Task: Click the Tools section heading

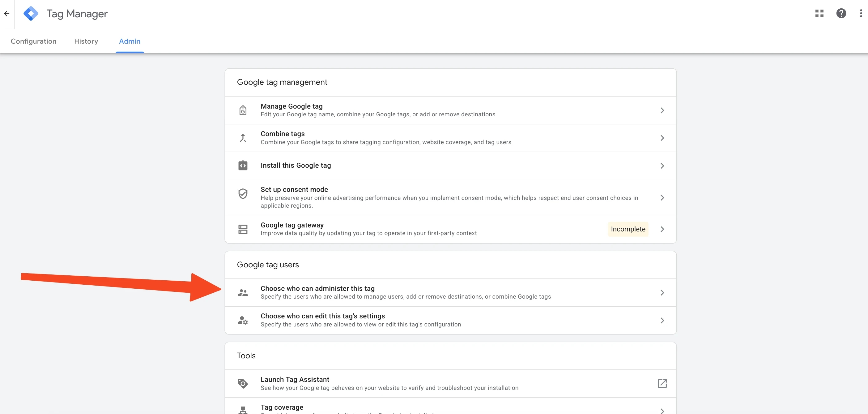Action: tap(246, 356)
